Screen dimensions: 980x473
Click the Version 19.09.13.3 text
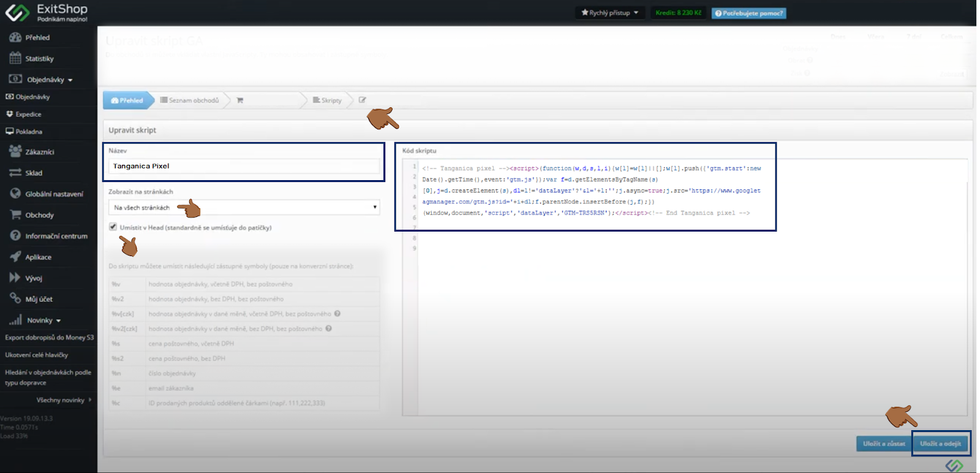coord(26,418)
